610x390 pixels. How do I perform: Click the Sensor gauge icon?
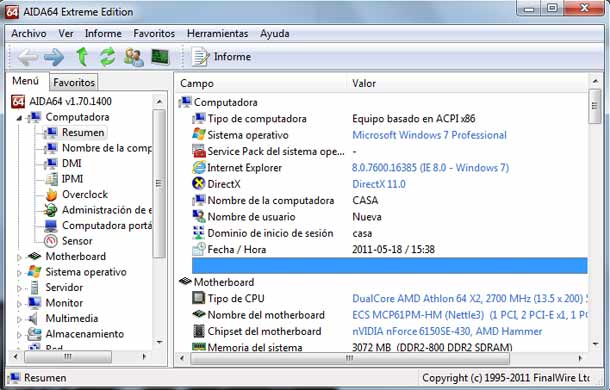(x=51, y=241)
